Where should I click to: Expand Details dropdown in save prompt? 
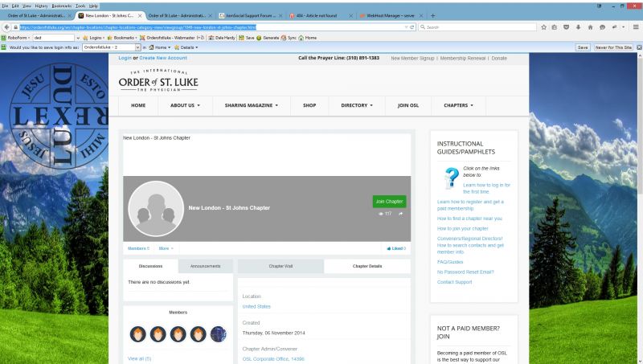[x=186, y=47]
